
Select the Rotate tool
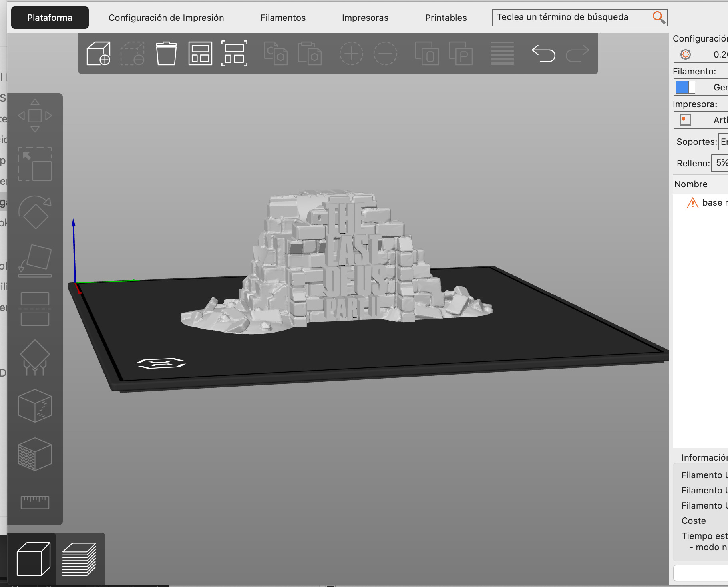[35, 212]
